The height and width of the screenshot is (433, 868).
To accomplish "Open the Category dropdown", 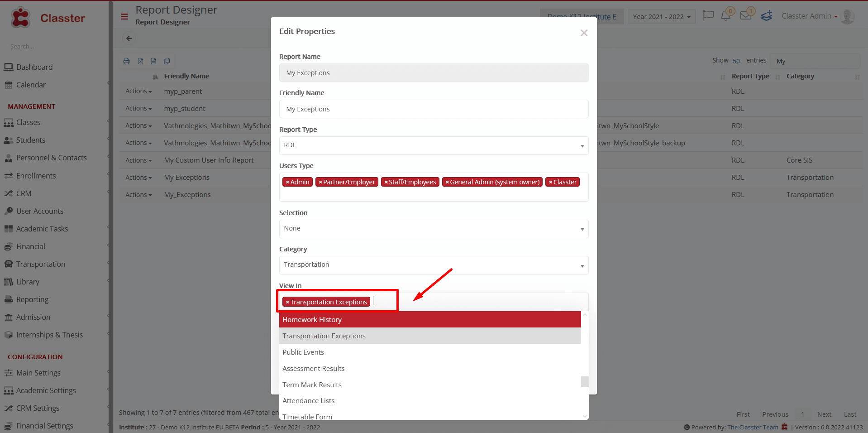I will (434, 265).
